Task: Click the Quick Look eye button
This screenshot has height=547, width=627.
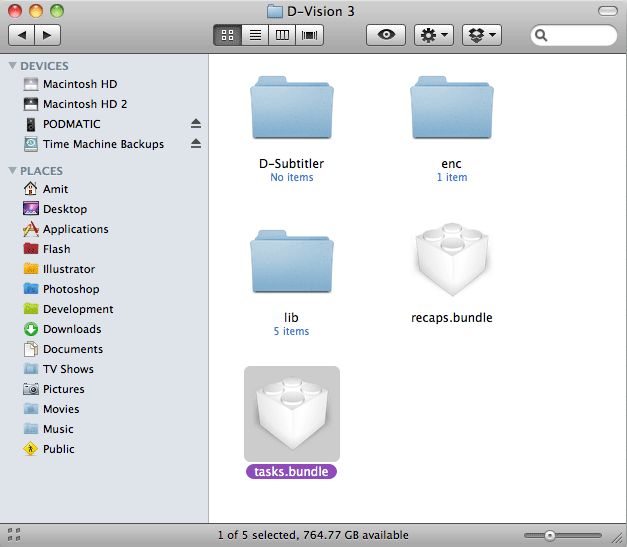Action: (386, 35)
